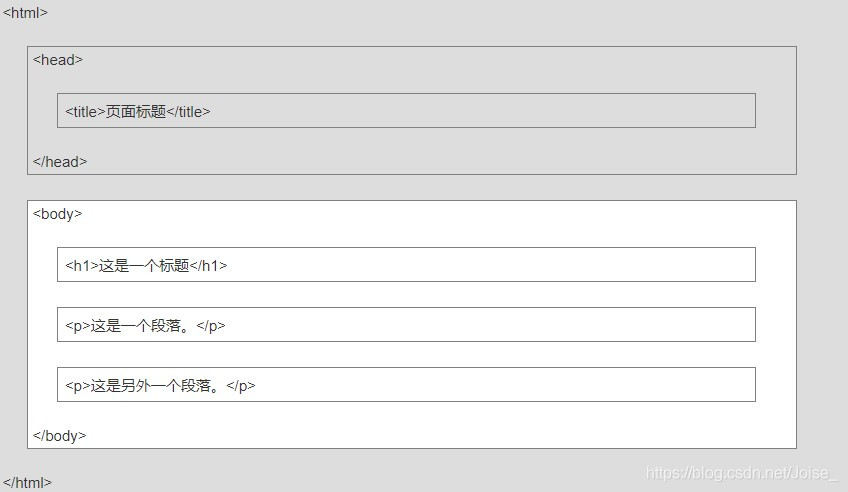Click the closing </body> tag label
This screenshot has width=848, height=492.
coord(60,436)
